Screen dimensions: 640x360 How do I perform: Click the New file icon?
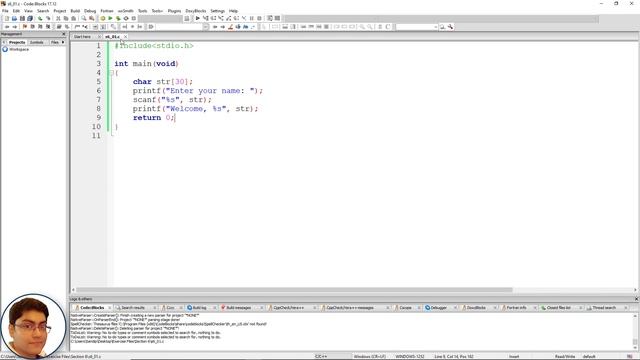coord(6,18)
